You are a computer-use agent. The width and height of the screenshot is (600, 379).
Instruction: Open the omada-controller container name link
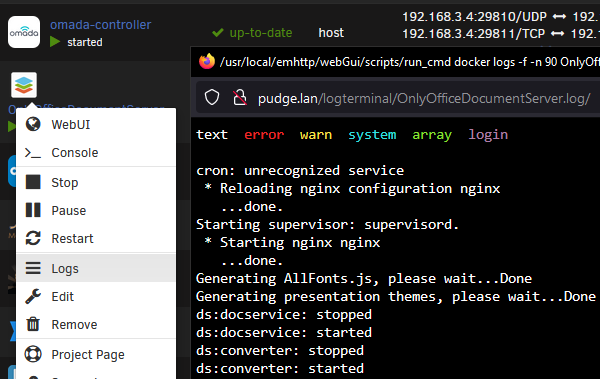[101, 25]
